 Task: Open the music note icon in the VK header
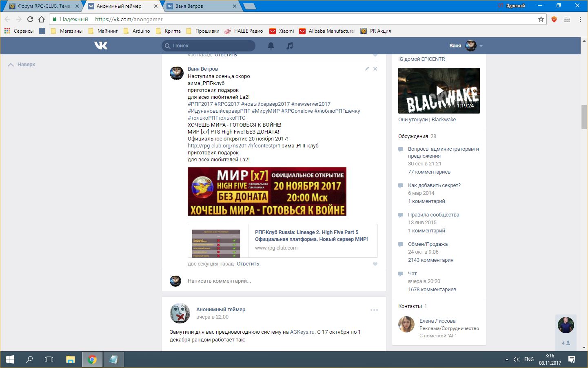290,46
